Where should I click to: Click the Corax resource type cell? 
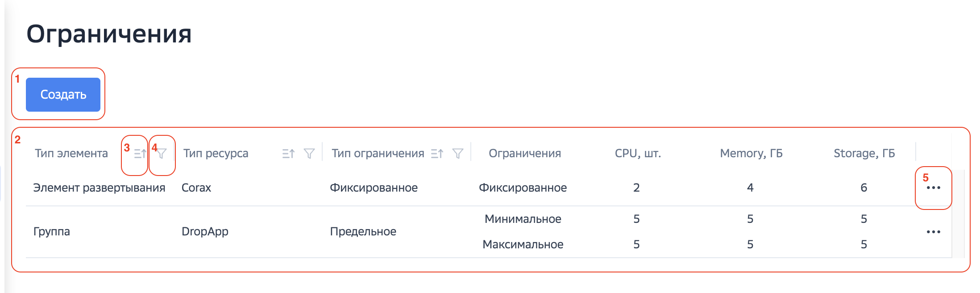click(196, 188)
